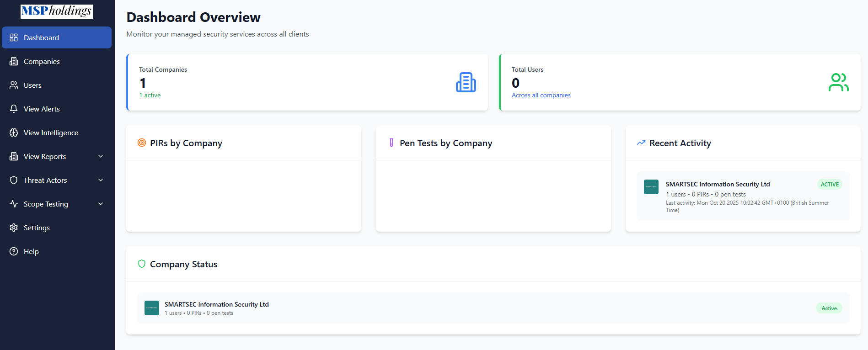Image resolution: width=868 pixels, height=350 pixels.
Task: Select SMARTSEC company name in Company Status
Action: (x=216, y=304)
